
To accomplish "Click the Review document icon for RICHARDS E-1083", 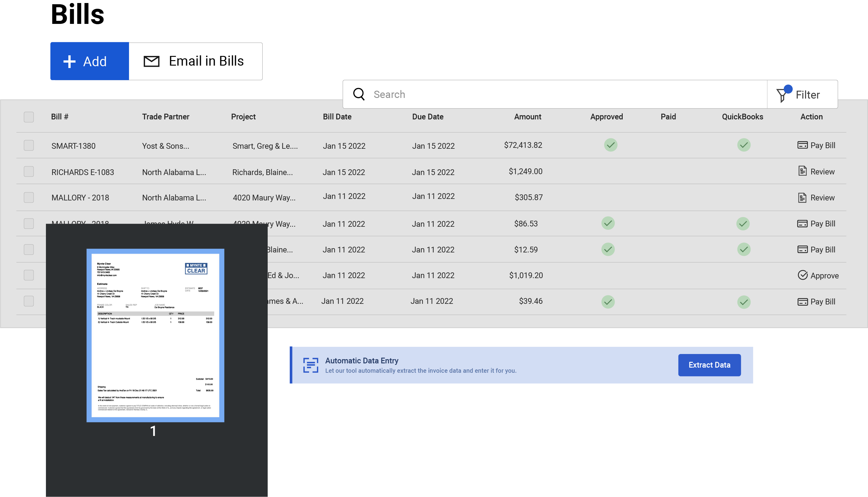I will 802,171.
